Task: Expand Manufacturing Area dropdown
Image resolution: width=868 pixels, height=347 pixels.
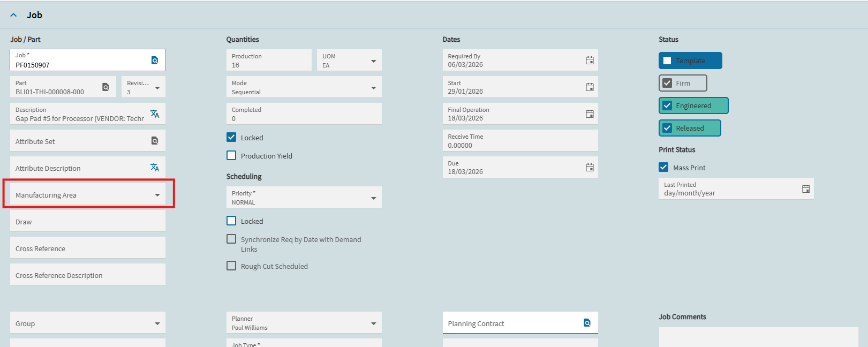Action: pos(157,195)
